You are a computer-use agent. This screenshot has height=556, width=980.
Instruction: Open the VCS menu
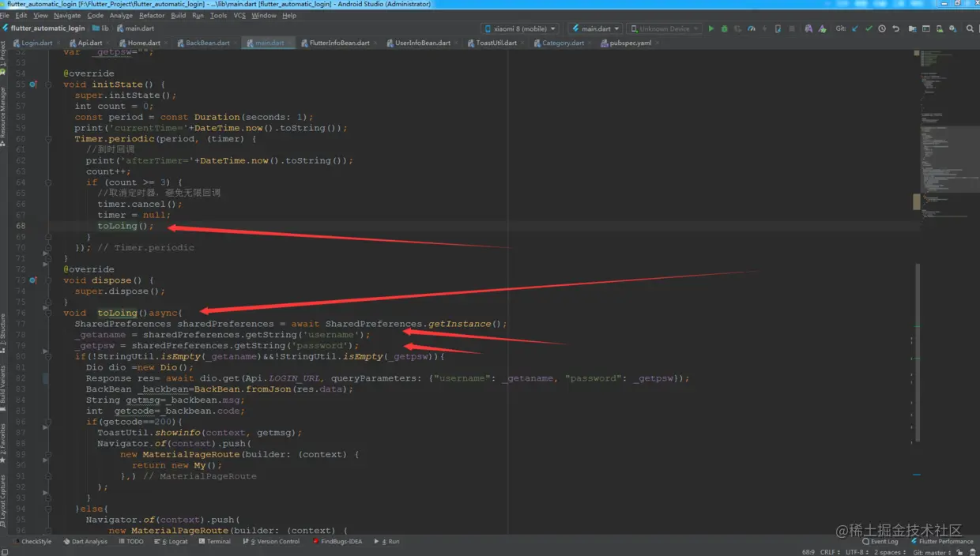(x=239, y=15)
